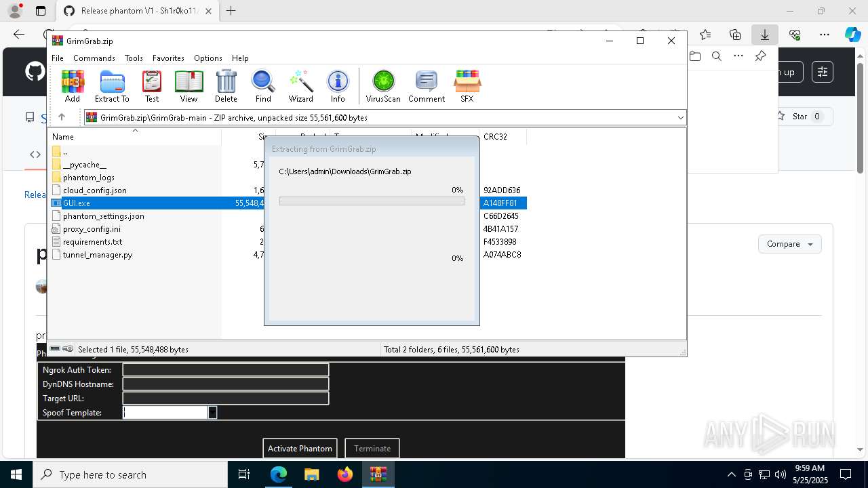Open Task View on the taskbar
Viewport: 868px width, 488px height.
[245, 474]
